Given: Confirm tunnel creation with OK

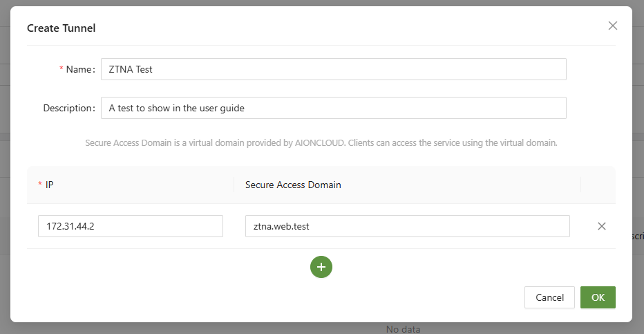Looking at the screenshot, I should pos(598,297).
